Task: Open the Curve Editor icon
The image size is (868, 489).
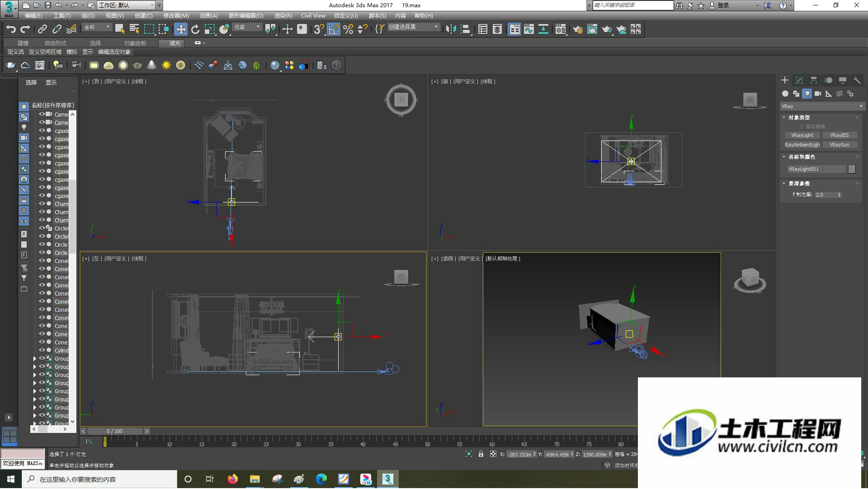Action: tap(529, 29)
